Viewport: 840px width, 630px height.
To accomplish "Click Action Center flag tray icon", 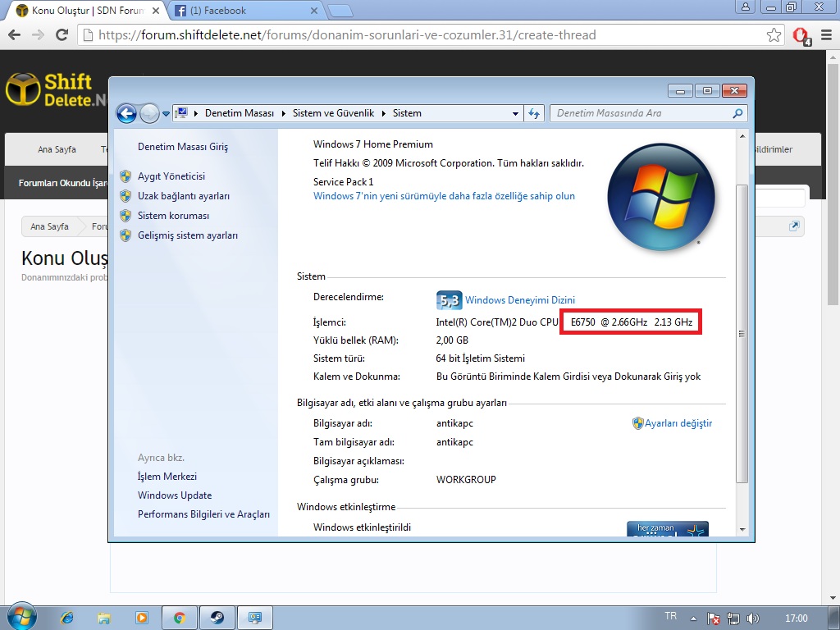I will point(714,619).
